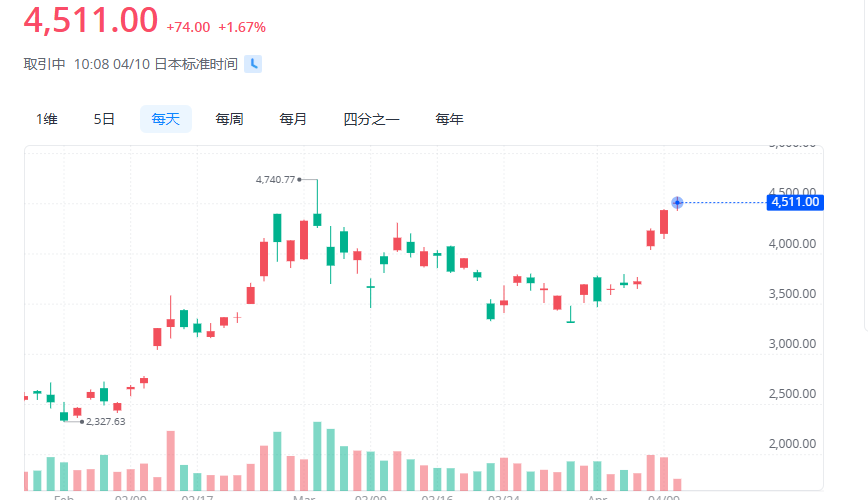Select the 1维 timeframe tab
The width and height of the screenshot is (868, 500).
(x=47, y=119)
